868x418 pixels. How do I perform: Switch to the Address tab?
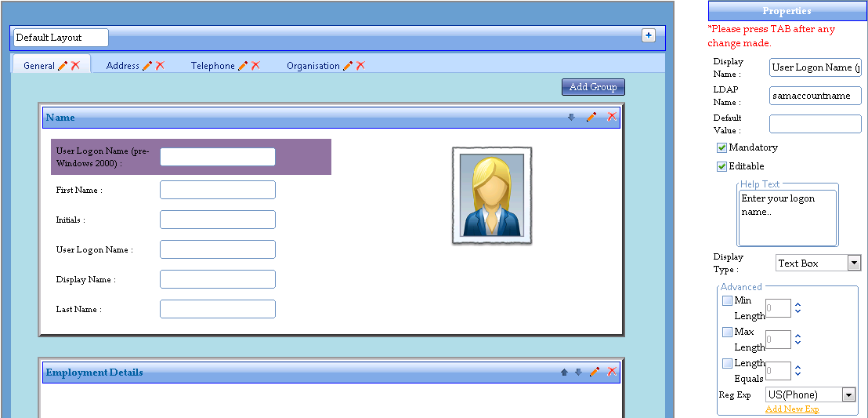point(123,66)
